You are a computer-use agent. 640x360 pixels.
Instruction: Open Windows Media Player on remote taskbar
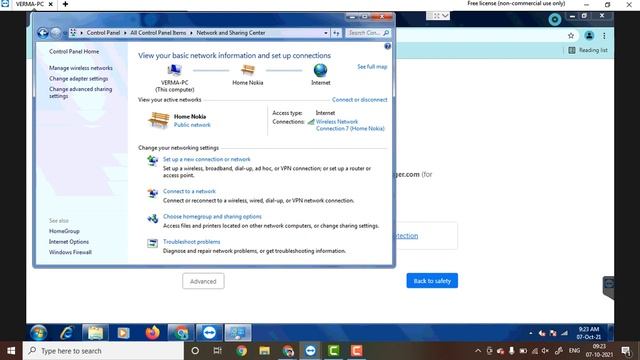coord(123,333)
